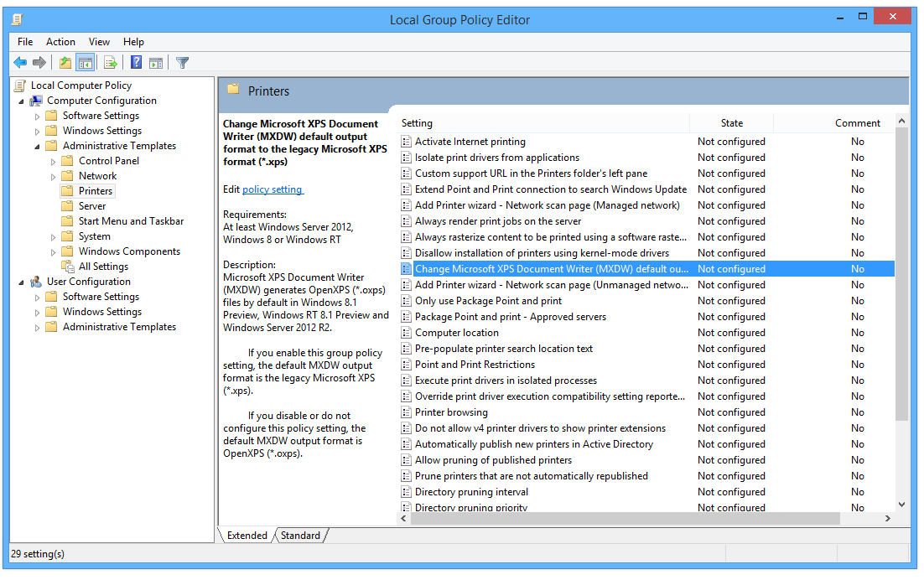Viewport: 924px width, 580px height.
Task: Click the vertical scrollbar down arrow
Action: [901, 505]
